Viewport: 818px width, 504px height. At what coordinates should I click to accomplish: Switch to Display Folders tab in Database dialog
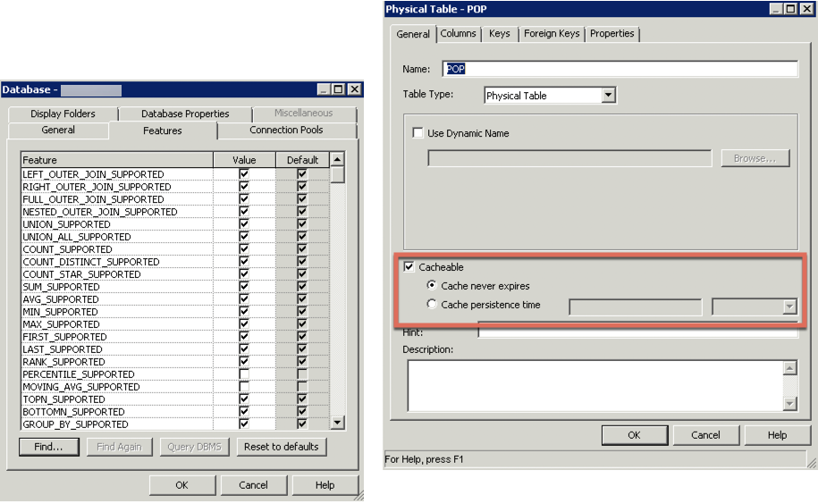[x=63, y=113]
